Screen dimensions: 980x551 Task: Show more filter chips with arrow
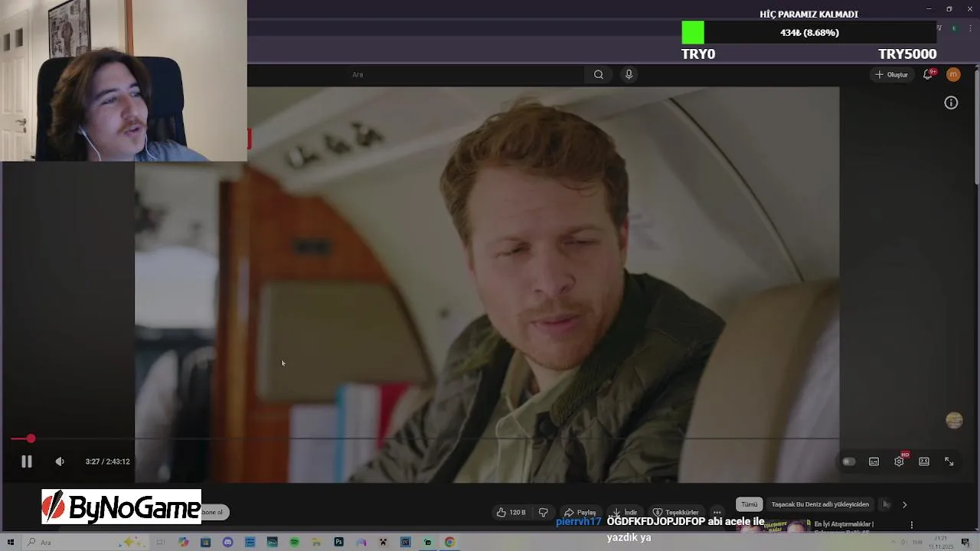coord(904,504)
